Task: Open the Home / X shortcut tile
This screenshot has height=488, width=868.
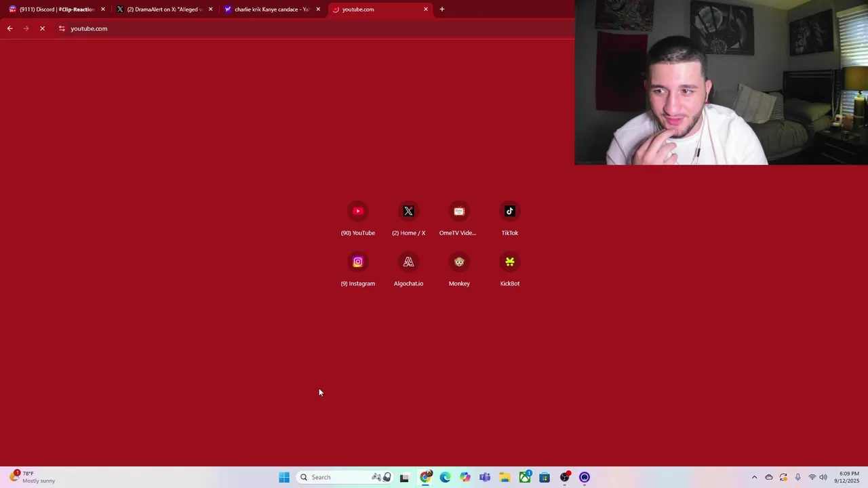Action: [x=408, y=218]
